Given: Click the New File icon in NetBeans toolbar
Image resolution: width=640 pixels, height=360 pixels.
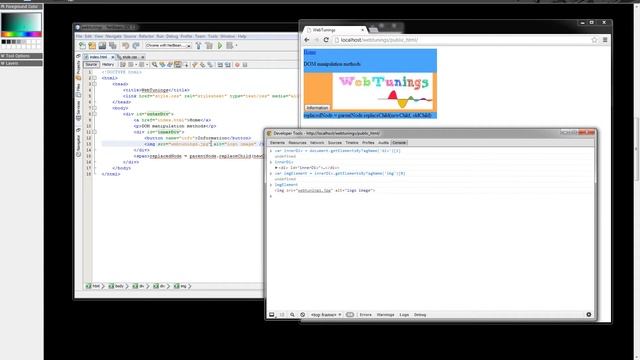Looking at the screenshot, I should 82,46.
